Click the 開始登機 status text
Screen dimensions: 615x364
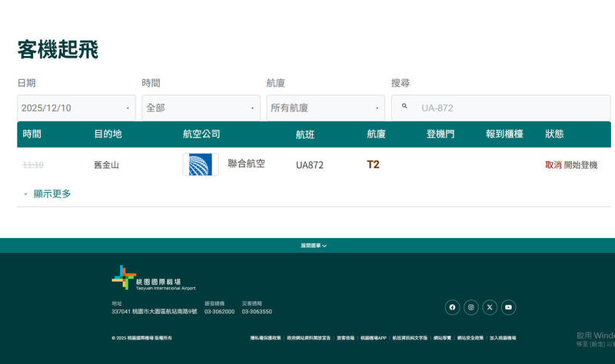tap(580, 165)
